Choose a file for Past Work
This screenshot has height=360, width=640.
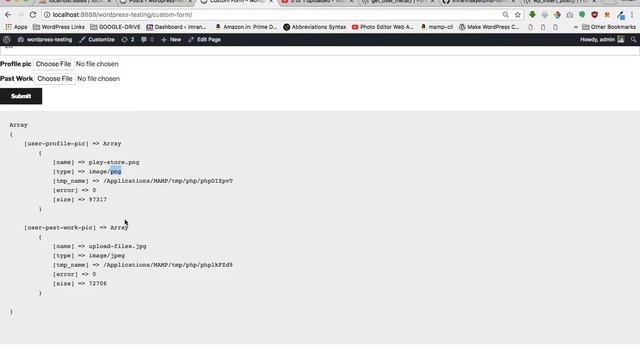(x=55, y=79)
